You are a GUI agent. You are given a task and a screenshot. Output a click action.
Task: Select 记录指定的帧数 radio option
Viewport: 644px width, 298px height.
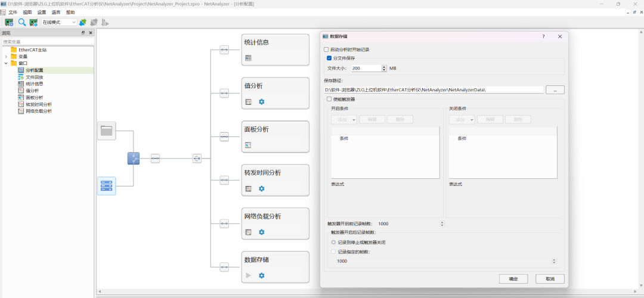coord(333,252)
